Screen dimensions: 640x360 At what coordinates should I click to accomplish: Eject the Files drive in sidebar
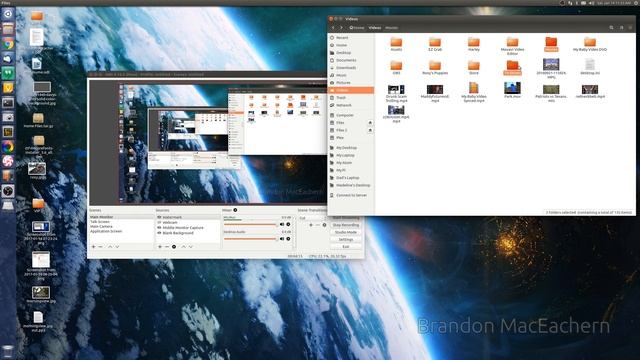tap(370, 122)
